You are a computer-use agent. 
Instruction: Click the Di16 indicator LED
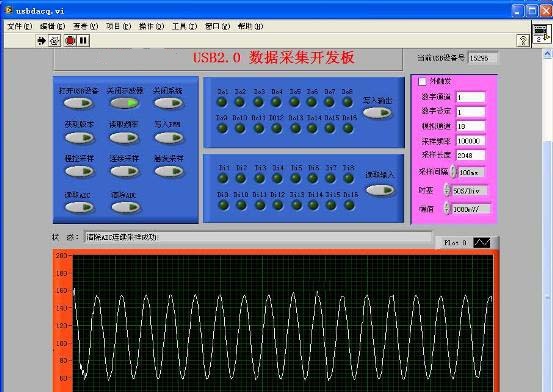(349, 205)
